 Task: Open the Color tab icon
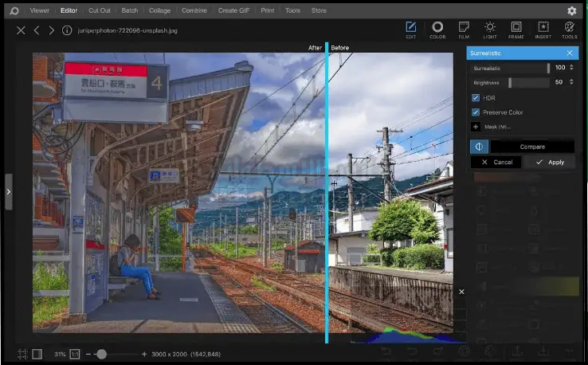tap(437, 30)
